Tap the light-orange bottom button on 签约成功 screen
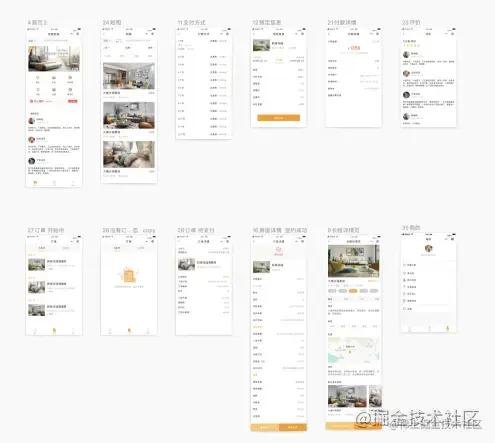495x443 pixels. point(265,427)
